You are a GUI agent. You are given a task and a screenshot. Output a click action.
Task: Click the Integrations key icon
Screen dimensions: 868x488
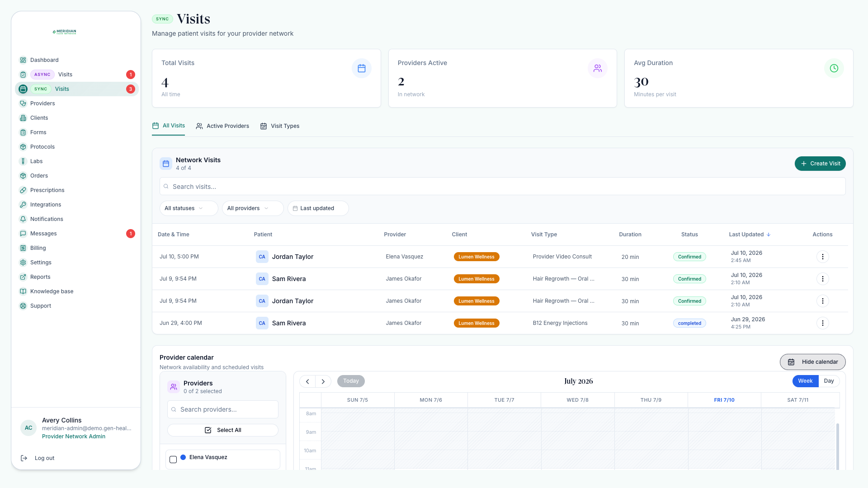23,205
